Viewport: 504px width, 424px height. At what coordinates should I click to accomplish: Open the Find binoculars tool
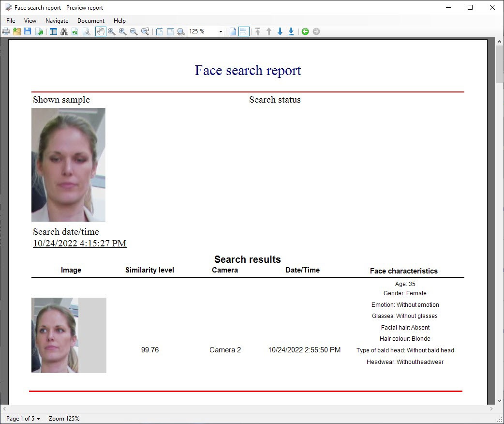click(x=64, y=31)
